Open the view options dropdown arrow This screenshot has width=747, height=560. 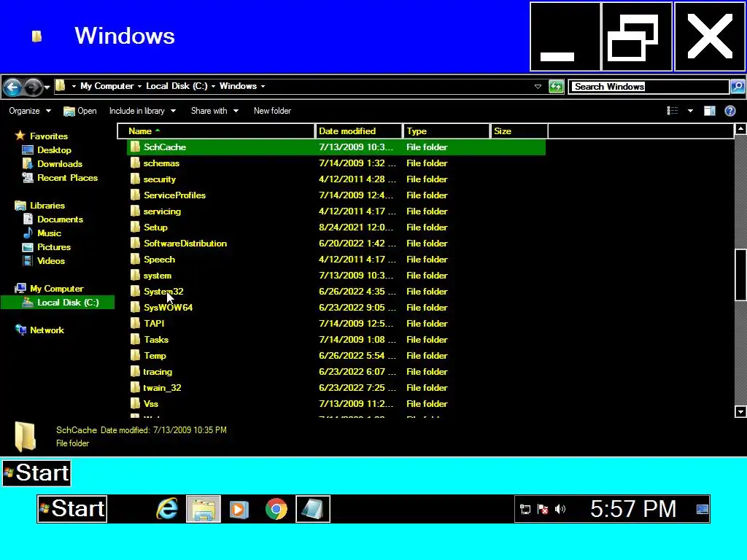690,111
